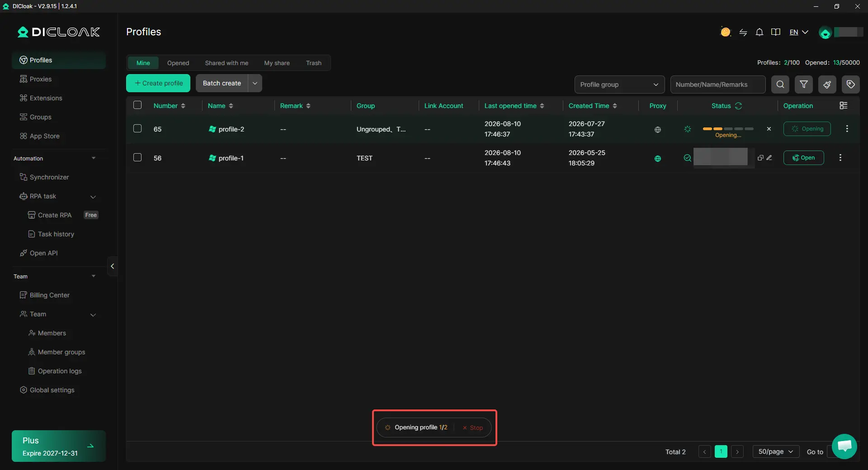Open the 50/page size dropdown

tap(776, 451)
